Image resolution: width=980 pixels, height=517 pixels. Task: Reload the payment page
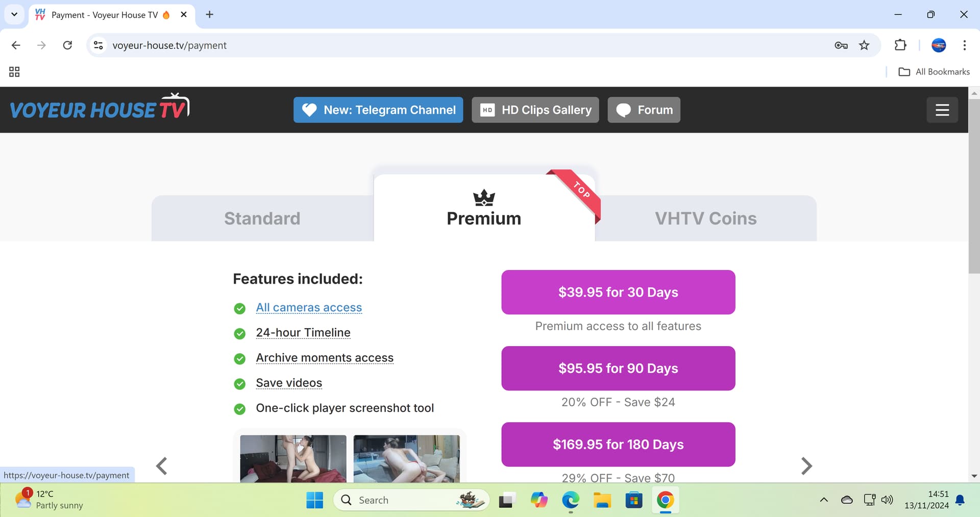(x=67, y=45)
